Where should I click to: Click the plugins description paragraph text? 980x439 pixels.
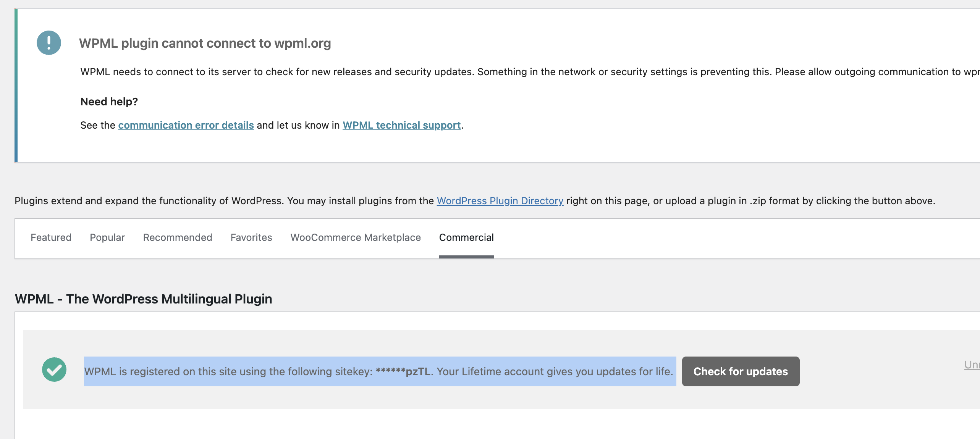coord(225,201)
